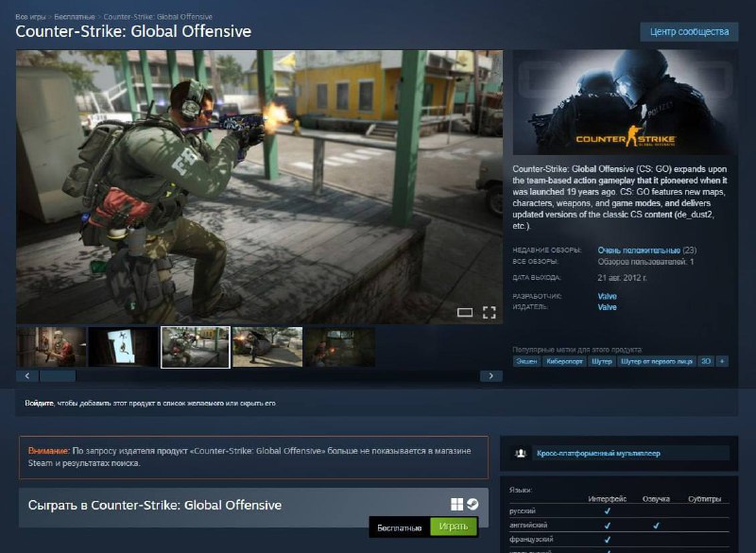Open Центр сообщества community hub
This screenshot has width=756, height=553.
[x=689, y=31]
